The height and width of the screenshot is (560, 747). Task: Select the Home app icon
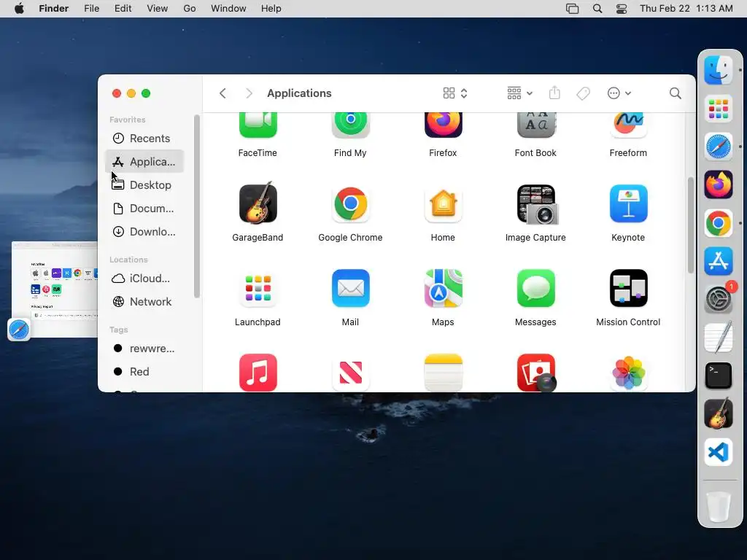pos(443,204)
